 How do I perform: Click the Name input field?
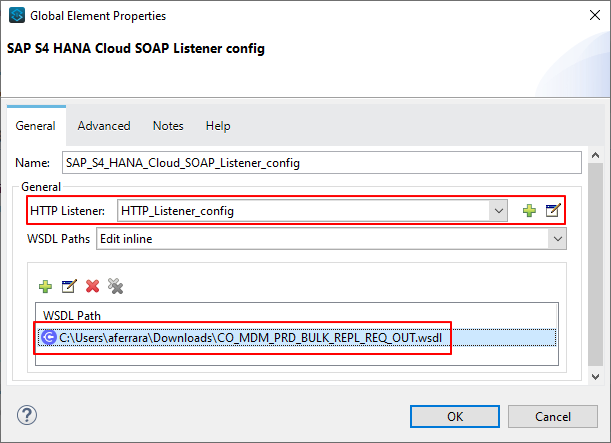(x=320, y=162)
